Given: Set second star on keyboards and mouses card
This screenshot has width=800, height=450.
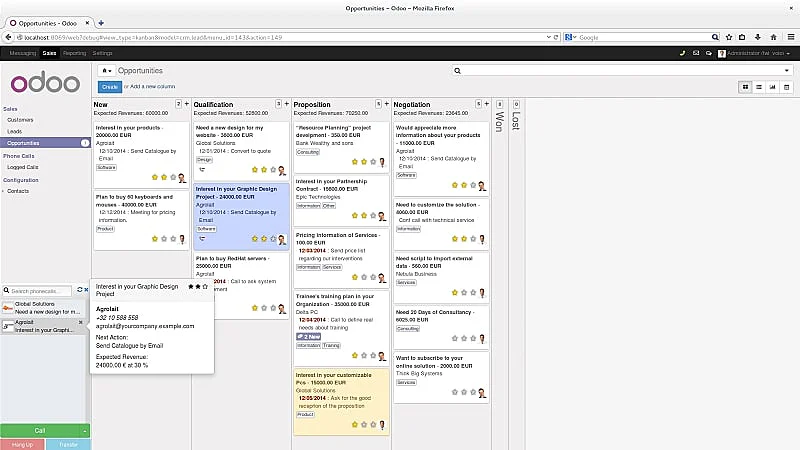Looking at the screenshot, I should [x=164, y=239].
